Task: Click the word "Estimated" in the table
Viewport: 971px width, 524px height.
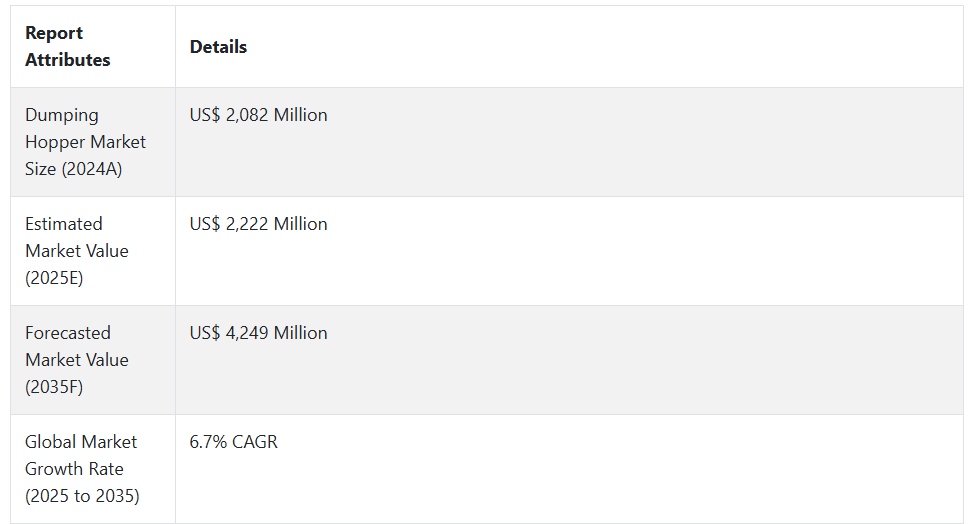Action: pos(64,224)
